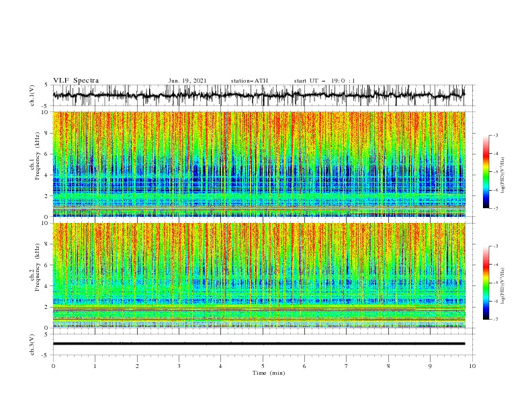Click the ch.1 color bar "log(PSD)(V²/Hz)" label

pyautogui.click(x=503, y=175)
